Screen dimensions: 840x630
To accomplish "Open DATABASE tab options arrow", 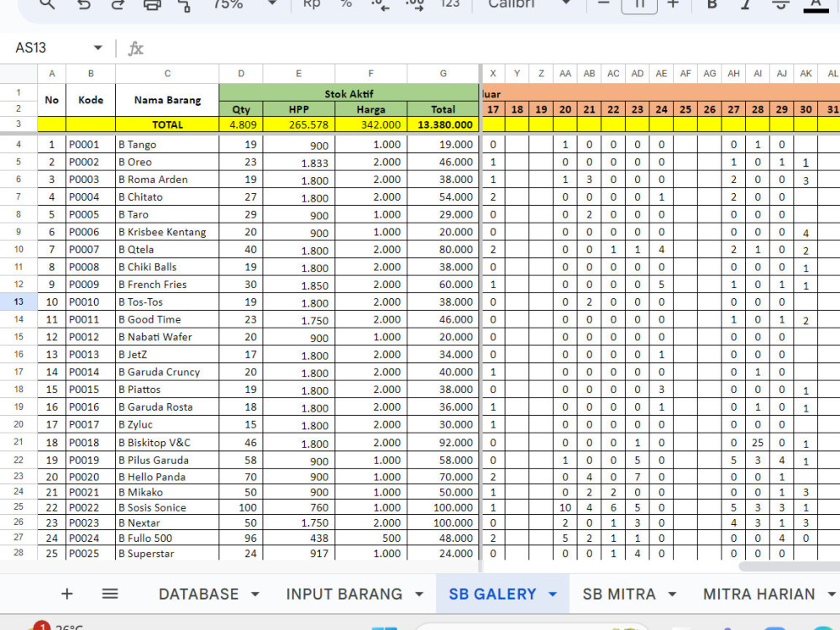I will point(255,594).
